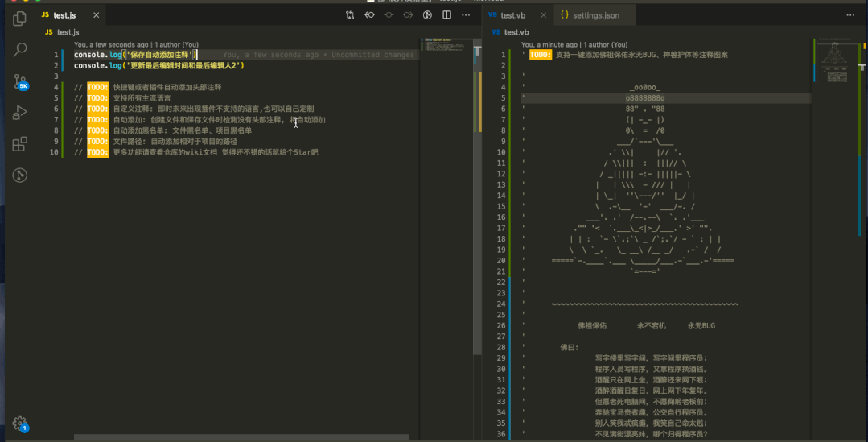Image resolution: width=868 pixels, height=442 pixels.
Task: Open the Extensions view
Action: pyautogui.click(x=20, y=144)
